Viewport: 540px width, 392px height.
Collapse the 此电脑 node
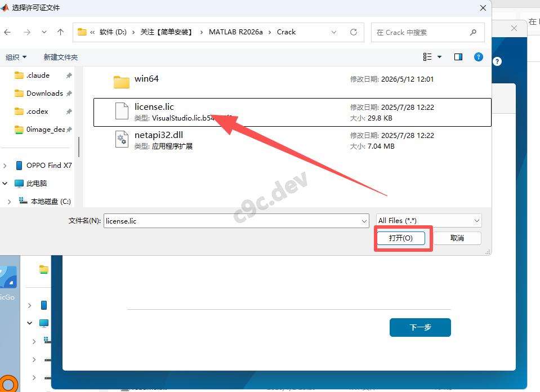[x=5, y=183]
